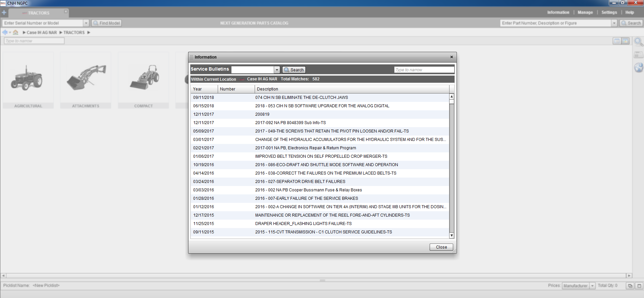Open the AGRICULTURAL tractor category thumbnail

point(28,80)
